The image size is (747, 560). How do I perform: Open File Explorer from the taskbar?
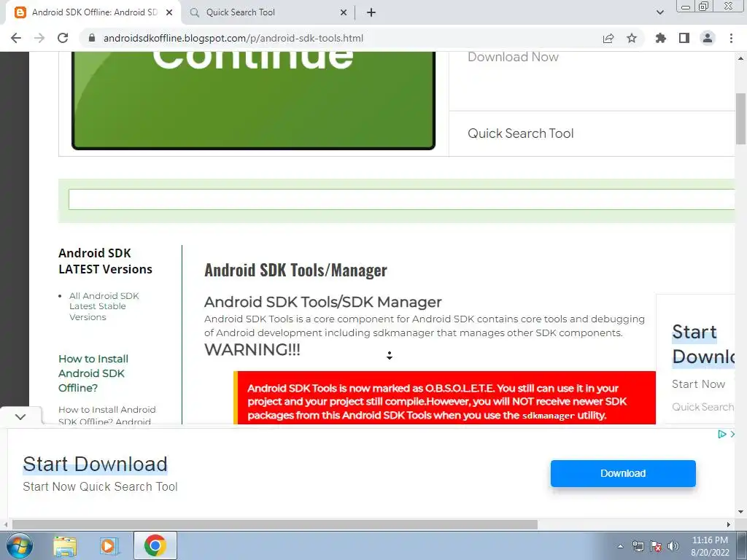pyautogui.click(x=65, y=546)
